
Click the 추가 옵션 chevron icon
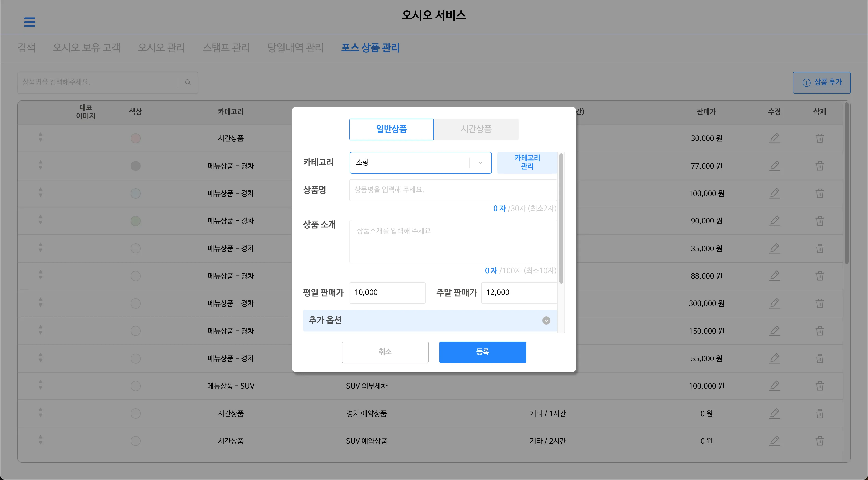(x=546, y=320)
